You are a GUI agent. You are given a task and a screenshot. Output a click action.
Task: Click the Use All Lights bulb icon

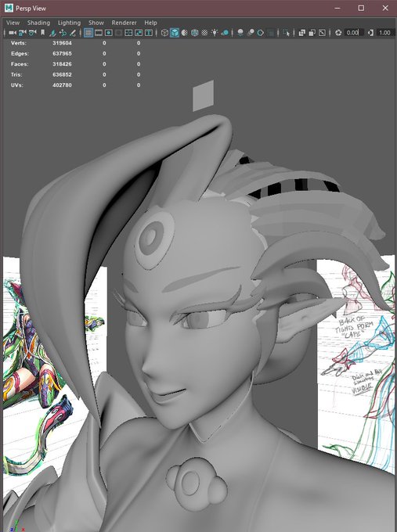click(215, 33)
